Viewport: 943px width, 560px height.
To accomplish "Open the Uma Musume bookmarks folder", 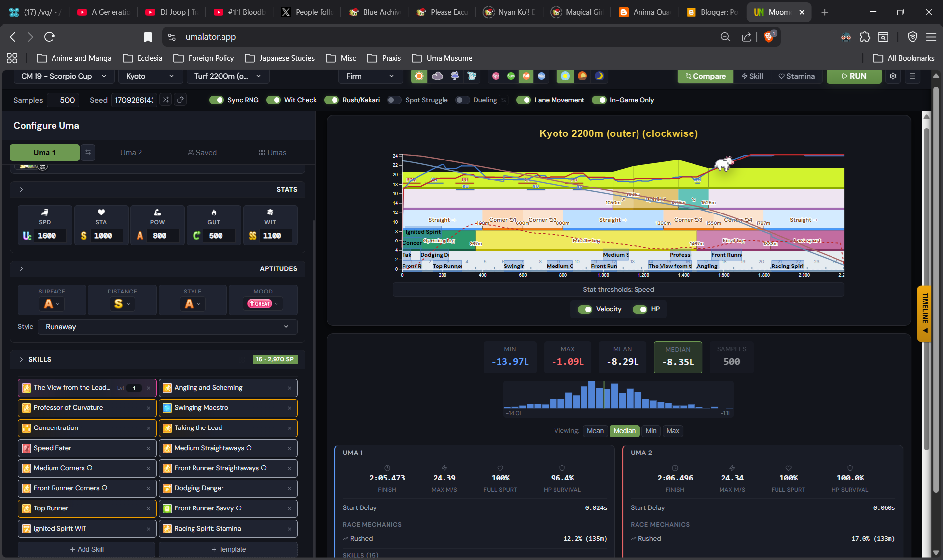I will 442,58.
